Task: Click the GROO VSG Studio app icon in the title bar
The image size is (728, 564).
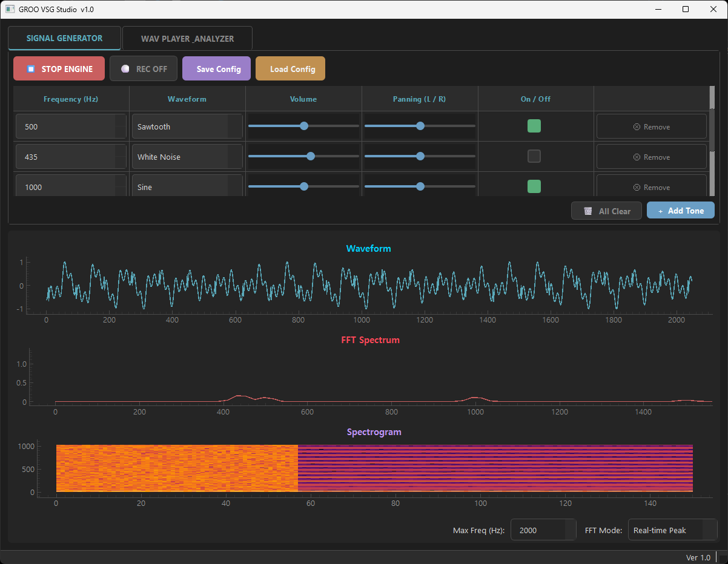Action: pyautogui.click(x=10, y=9)
